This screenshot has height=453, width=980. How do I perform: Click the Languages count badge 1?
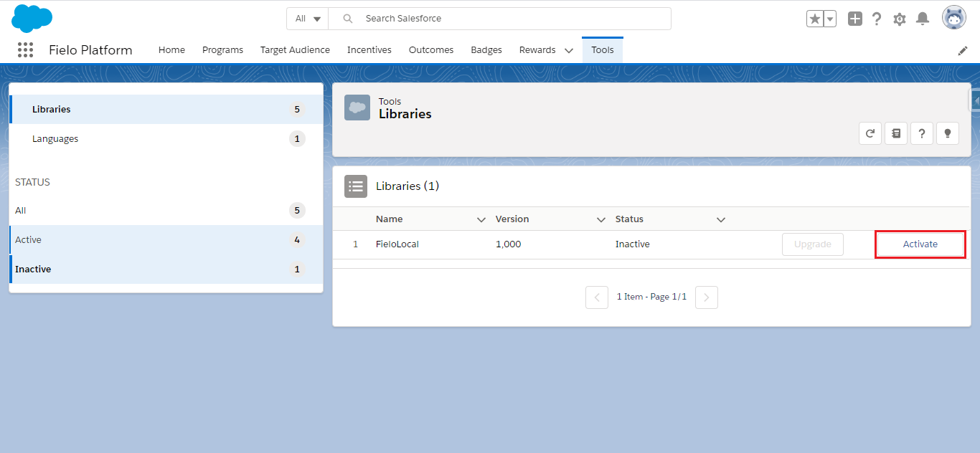pyautogui.click(x=297, y=139)
